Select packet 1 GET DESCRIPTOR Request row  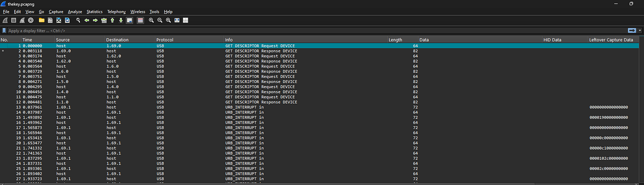320,46
